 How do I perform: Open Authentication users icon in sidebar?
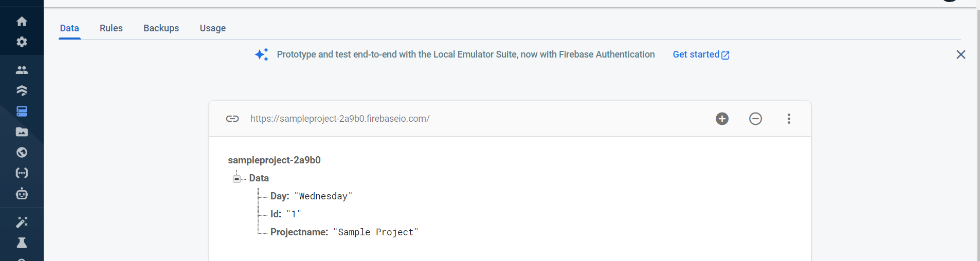click(22, 70)
